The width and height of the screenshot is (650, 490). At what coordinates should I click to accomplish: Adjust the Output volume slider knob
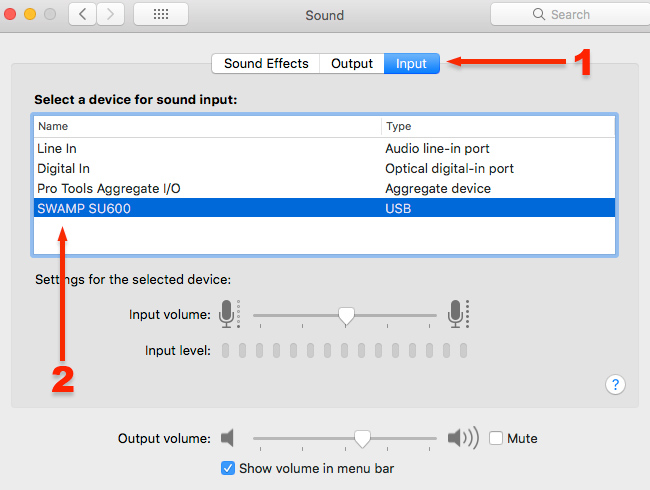tap(363, 438)
